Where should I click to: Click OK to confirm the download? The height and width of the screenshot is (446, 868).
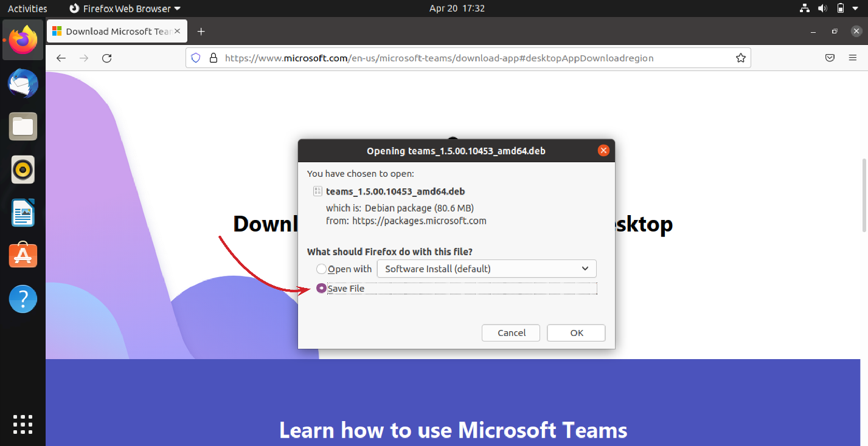[576, 333]
